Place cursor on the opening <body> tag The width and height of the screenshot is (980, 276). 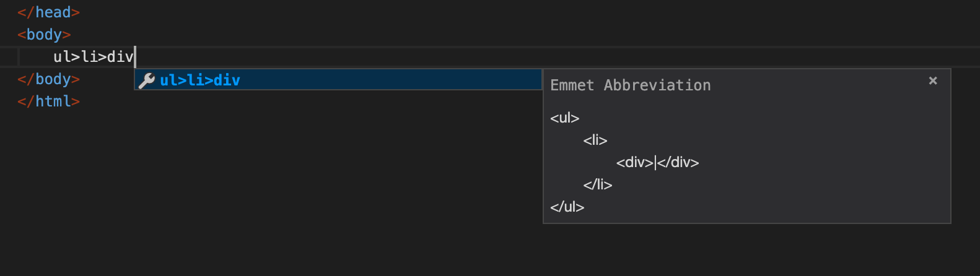point(45,35)
